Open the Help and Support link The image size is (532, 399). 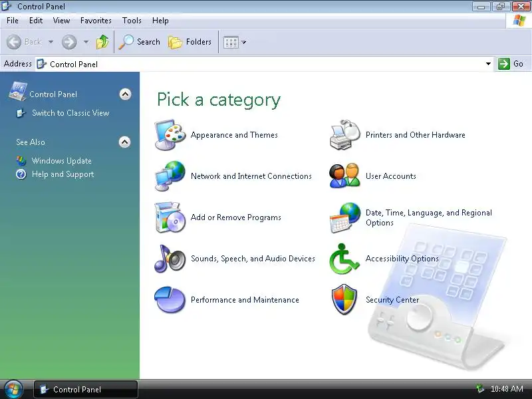coord(63,174)
